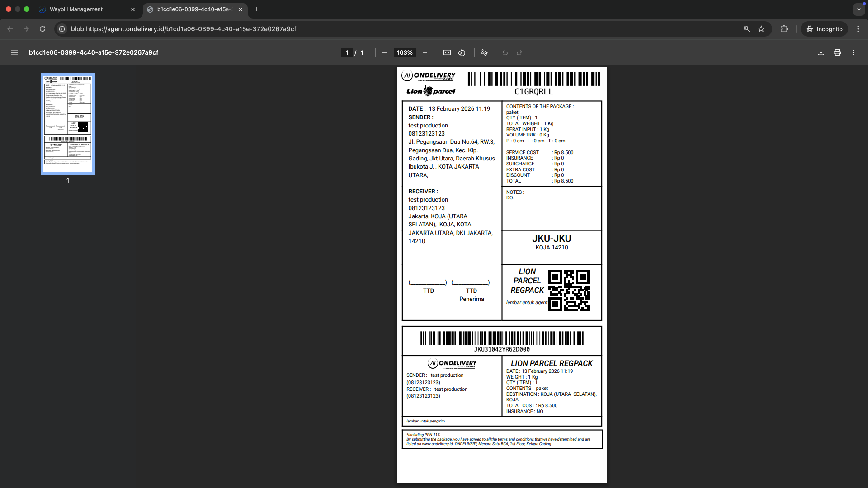Click the fit to page icon
The height and width of the screenshot is (488, 868).
pyautogui.click(x=447, y=52)
